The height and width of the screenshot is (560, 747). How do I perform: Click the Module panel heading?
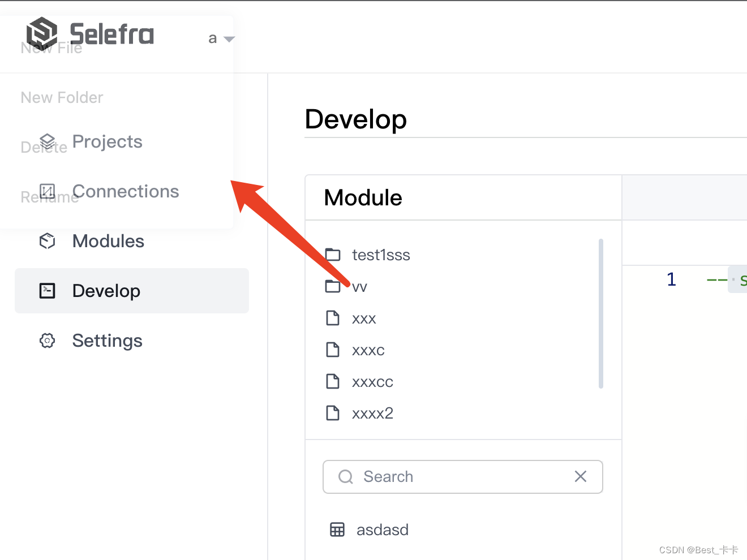pyautogui.click(x=363, y=198)
